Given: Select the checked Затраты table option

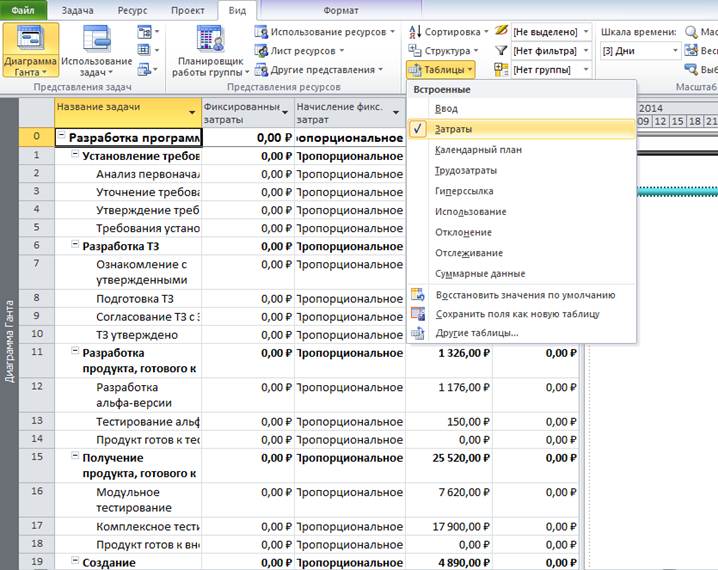Looking at the screenshot, I should [x=454, y=130].
